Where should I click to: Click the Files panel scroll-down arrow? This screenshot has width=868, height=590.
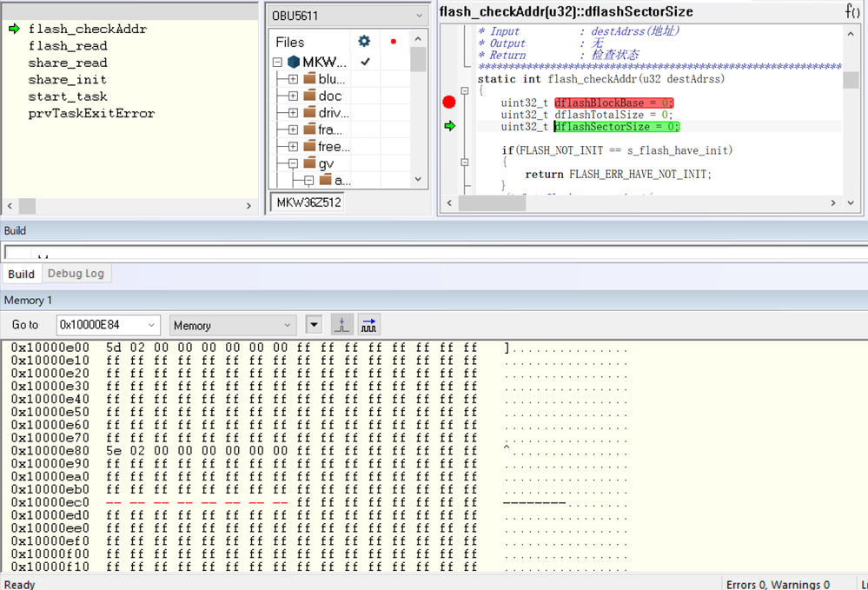point(418,179)
